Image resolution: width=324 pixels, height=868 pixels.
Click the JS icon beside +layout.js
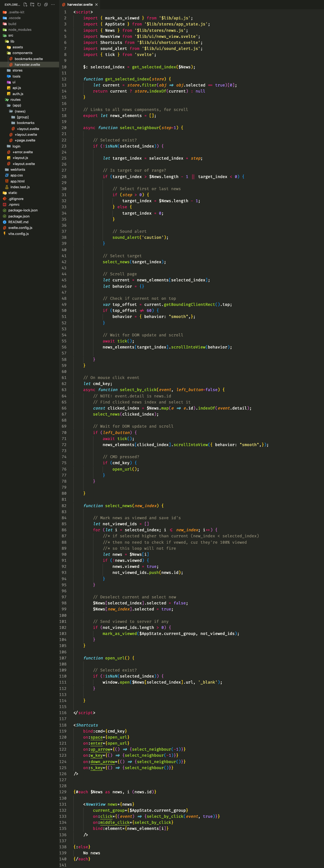9,158
